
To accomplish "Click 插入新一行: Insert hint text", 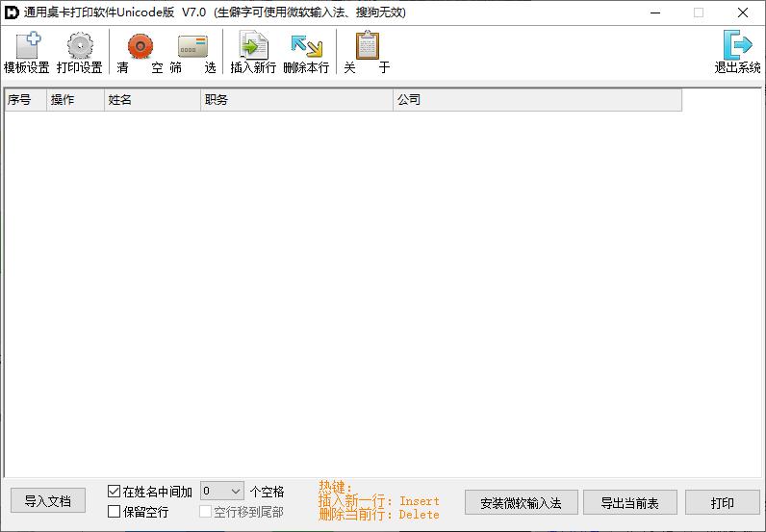I will click(379, 501).
